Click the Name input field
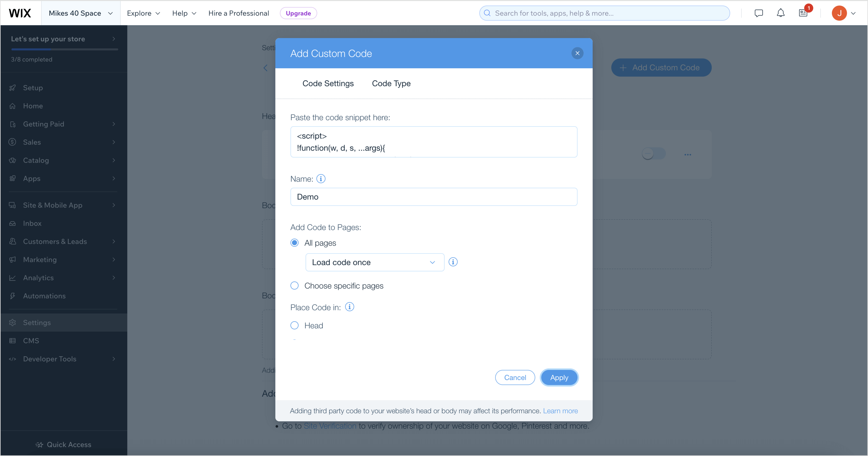 pyautogui.click(x=433, y=197)
